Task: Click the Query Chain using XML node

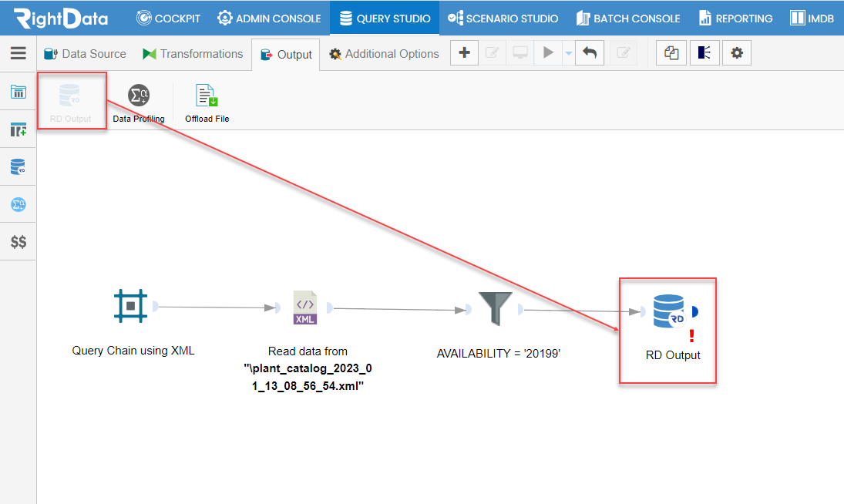Action: [131, 306]
